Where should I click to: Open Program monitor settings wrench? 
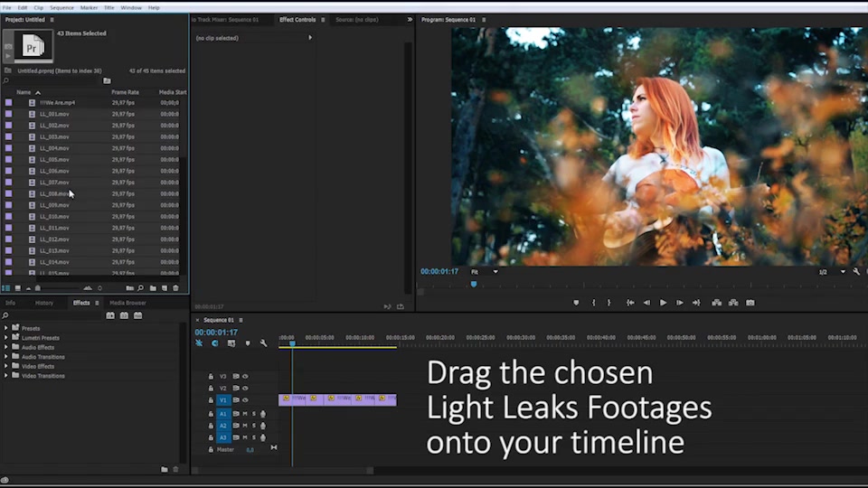click(x=856, y=272)
